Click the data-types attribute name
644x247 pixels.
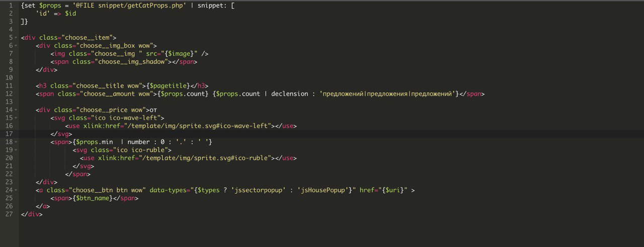pos(167,190)
